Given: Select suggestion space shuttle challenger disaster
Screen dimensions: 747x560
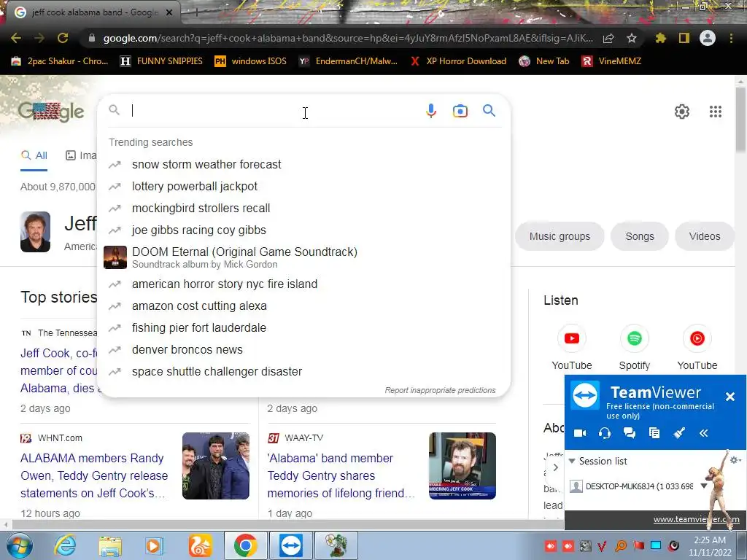Looking at the screenshot, I should [303, 371].
